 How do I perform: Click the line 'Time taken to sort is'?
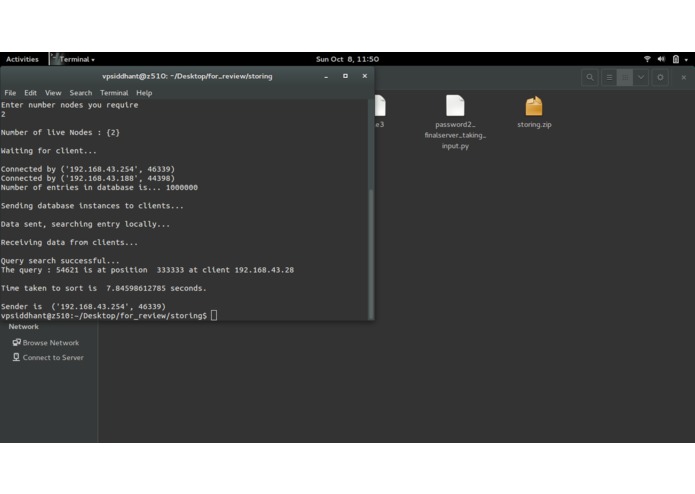(x=104, y=288)
